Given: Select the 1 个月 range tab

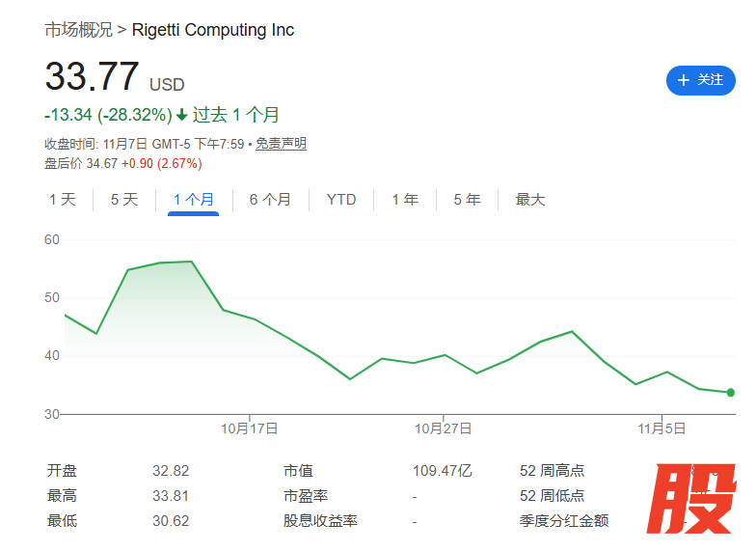Looking at the screenshot, I should click(x=193, y=200).
